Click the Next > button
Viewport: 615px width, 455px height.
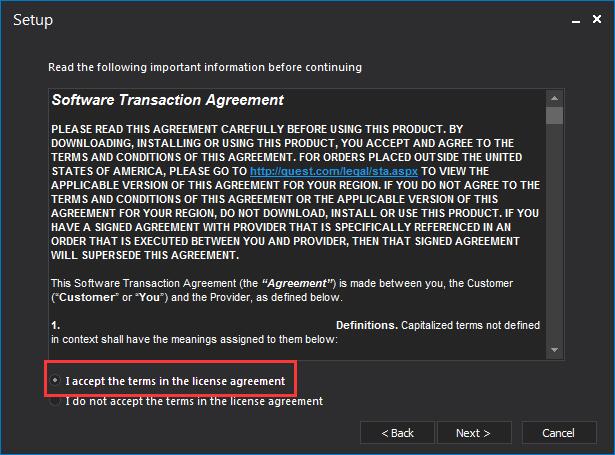coord(474,433)
